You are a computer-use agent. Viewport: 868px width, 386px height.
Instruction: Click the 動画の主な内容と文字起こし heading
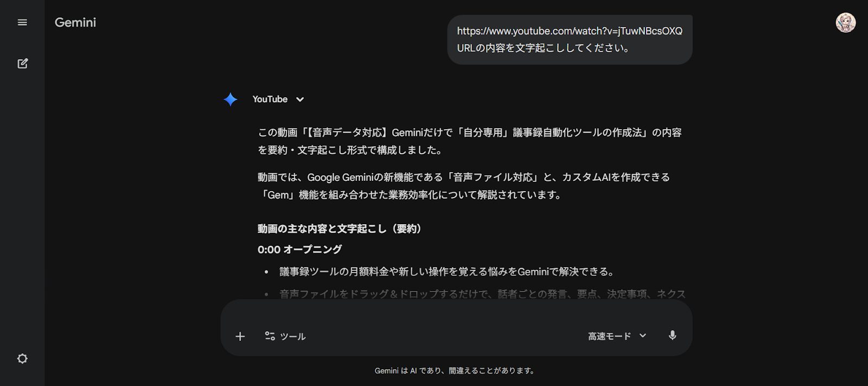point(340,229)
